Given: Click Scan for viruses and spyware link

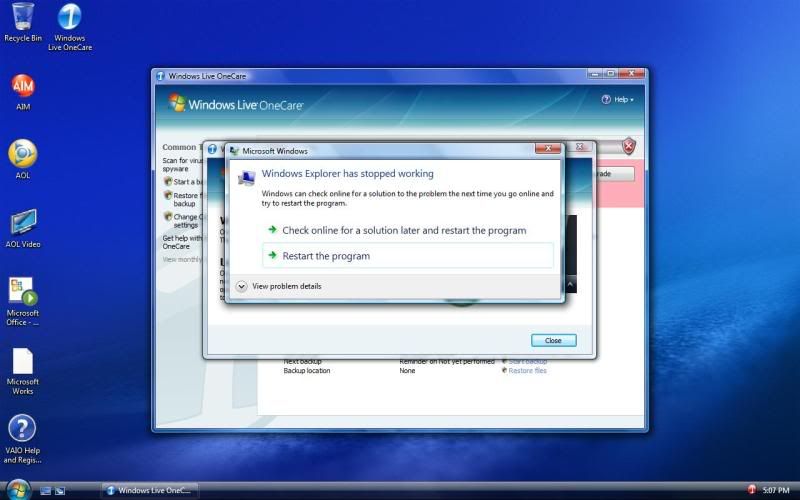Looking at the screenshot, I should pos(182,164).
